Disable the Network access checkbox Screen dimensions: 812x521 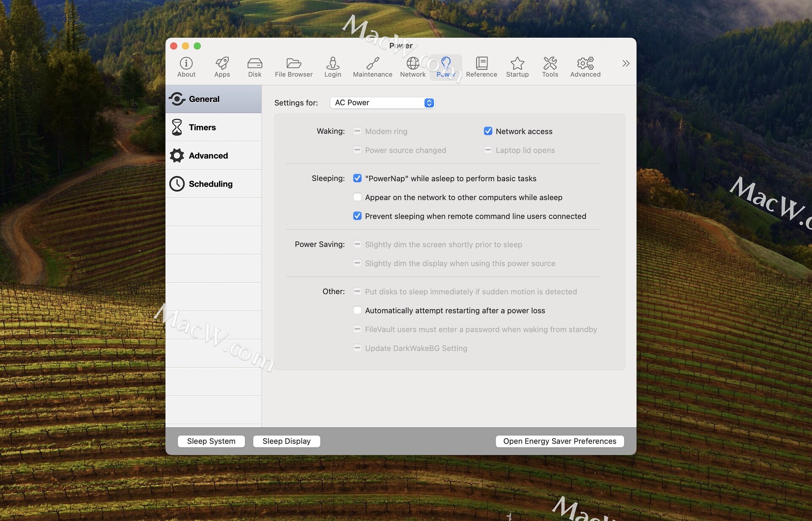click(488, 131)
